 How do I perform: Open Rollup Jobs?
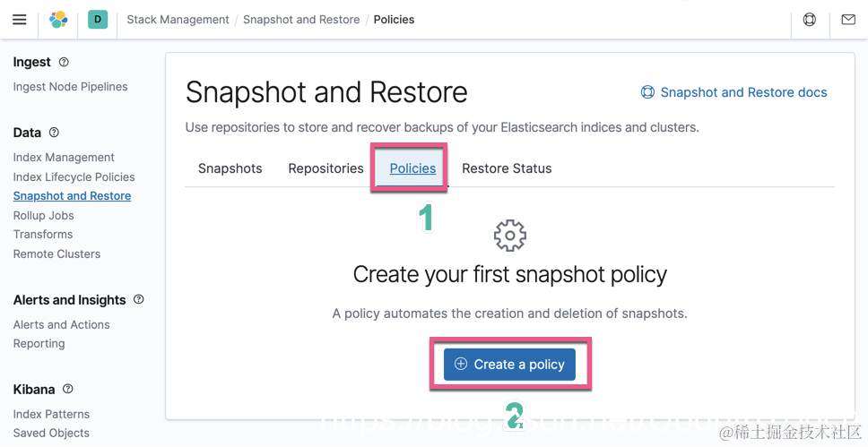coord(44,215)
